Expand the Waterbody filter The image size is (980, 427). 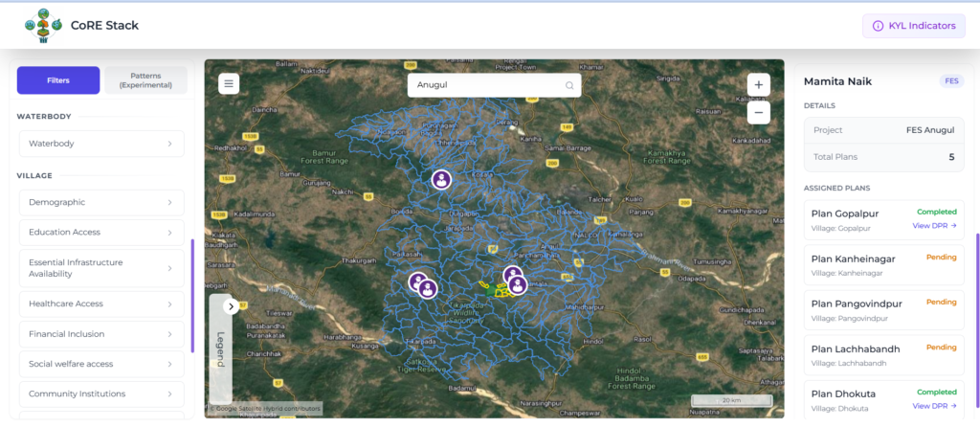101,144
